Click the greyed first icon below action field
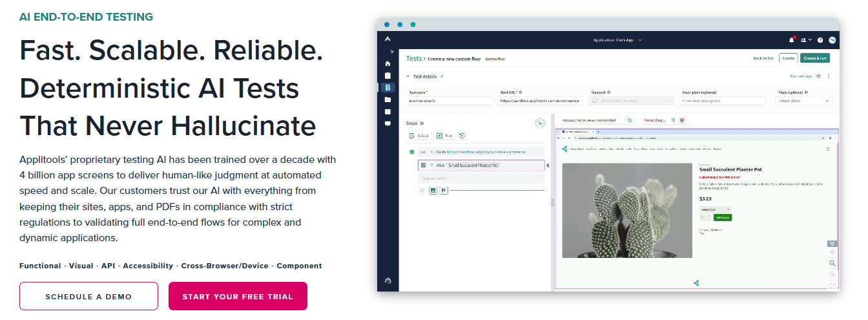This screenshot has width=868, height=320. [x=422, y=191]
